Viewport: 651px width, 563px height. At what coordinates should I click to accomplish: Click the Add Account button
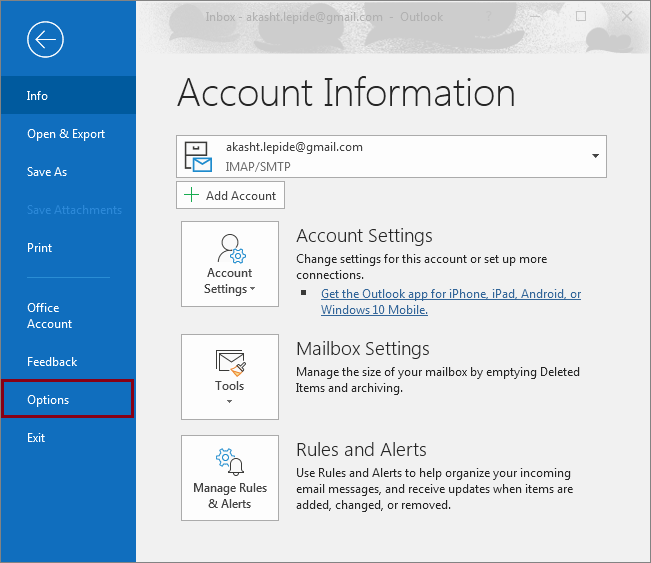[x=230, y=195]
